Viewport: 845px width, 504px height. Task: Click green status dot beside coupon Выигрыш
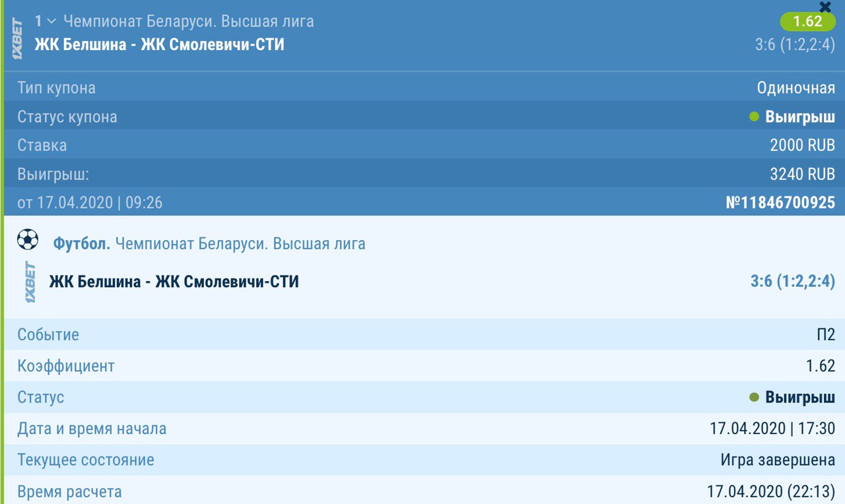pos(755,117)
